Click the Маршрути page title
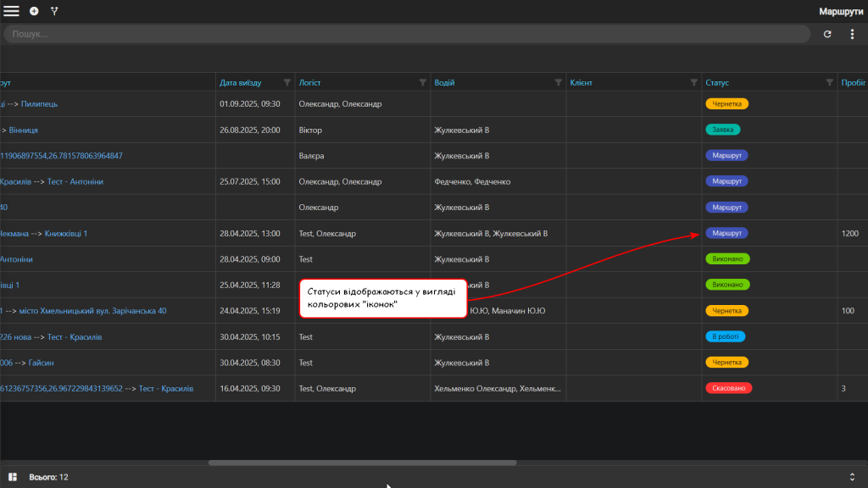 click(841, 12)
